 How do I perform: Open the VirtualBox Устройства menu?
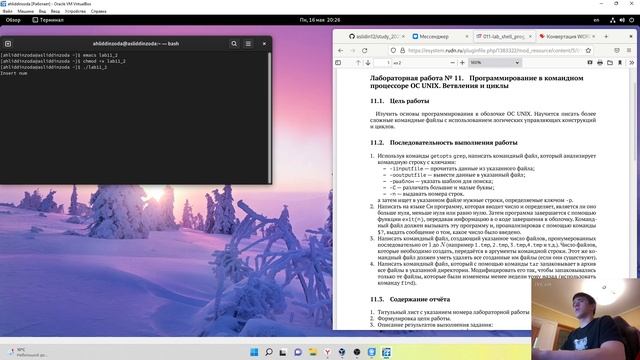point(75,11)
